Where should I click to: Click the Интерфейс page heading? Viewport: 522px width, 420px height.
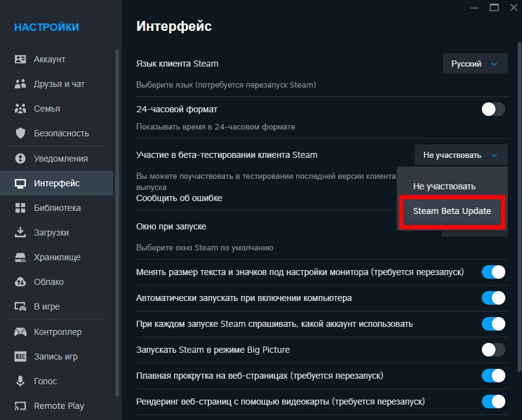(174, 27)
